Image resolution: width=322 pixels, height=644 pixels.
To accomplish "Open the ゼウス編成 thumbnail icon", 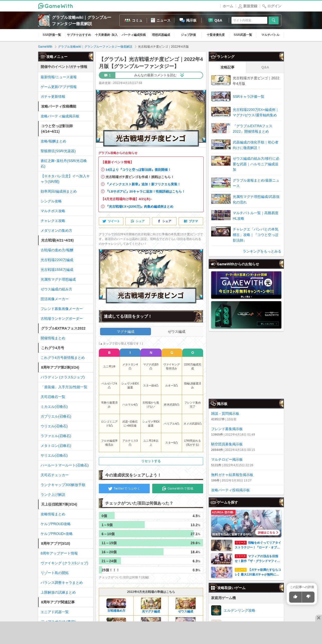I will coord(186,603).
